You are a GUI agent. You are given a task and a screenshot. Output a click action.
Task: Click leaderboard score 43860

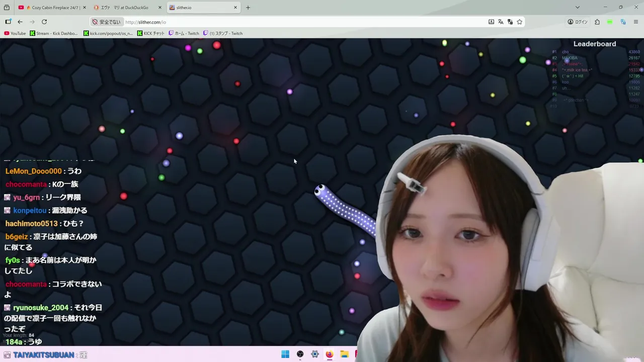(x=634, y=52)
